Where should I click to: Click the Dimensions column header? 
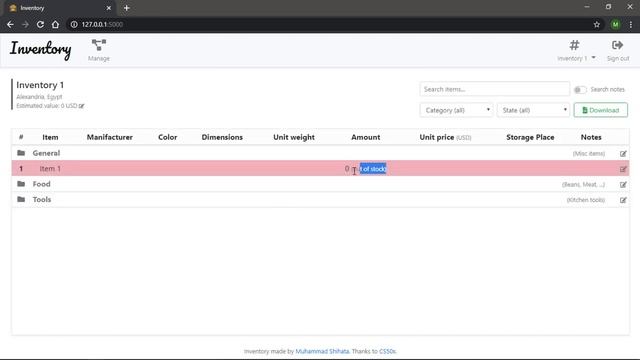[x=222, y=138]
